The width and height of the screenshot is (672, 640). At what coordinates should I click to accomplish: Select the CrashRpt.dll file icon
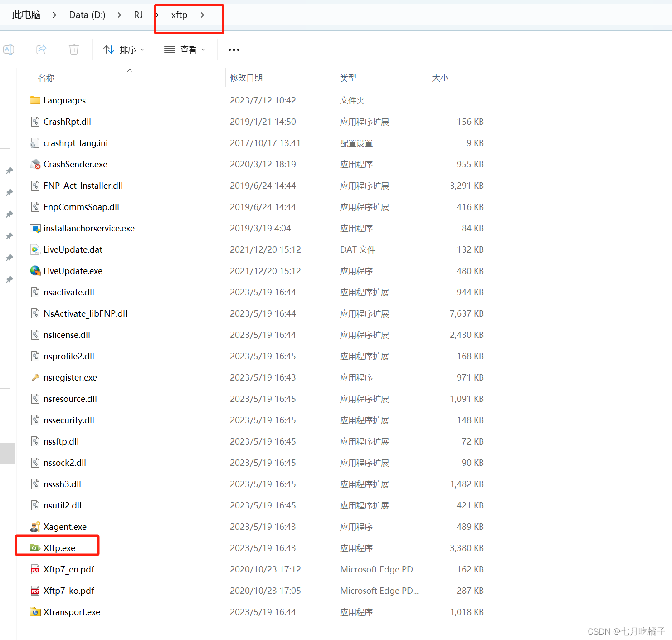pyautogui.click(x=35, y=122)
